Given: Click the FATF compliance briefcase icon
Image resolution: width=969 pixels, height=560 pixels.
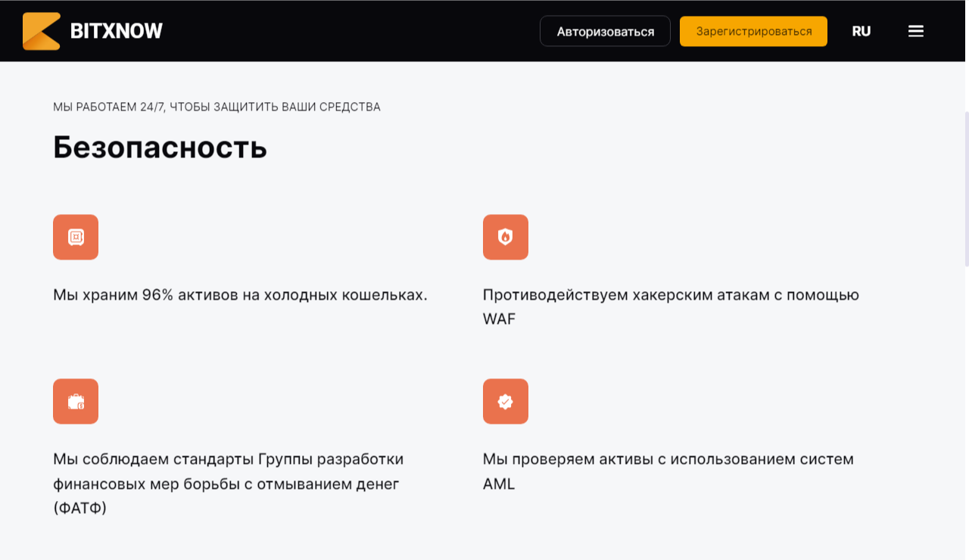Looking at the screenshot, I should [76, 401].
